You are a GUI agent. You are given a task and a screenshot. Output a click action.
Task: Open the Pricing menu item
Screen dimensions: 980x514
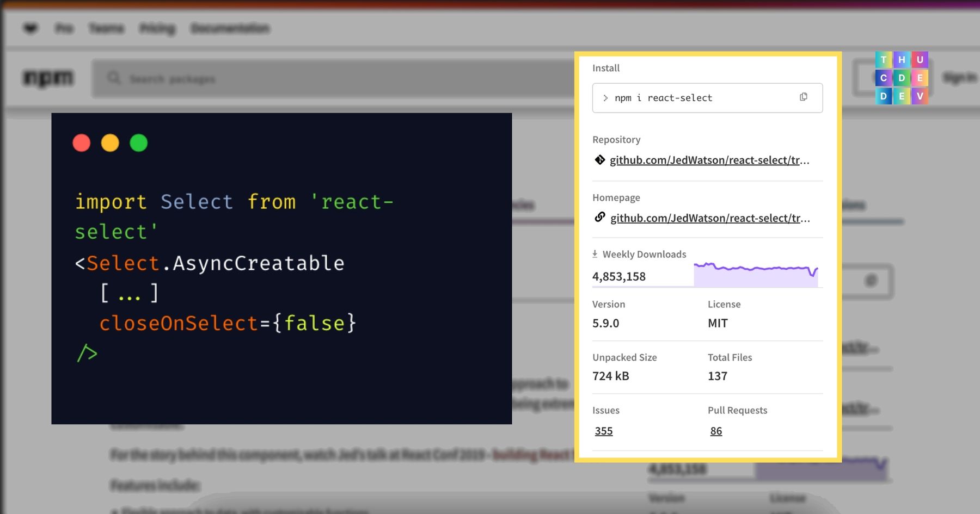coord(157,28)
